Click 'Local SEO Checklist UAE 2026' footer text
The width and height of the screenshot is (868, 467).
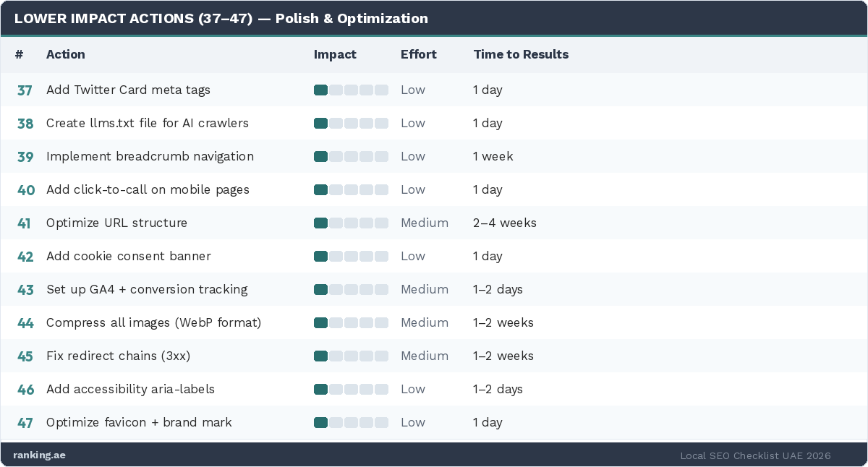pyautogui.click(x=755, y=455)
